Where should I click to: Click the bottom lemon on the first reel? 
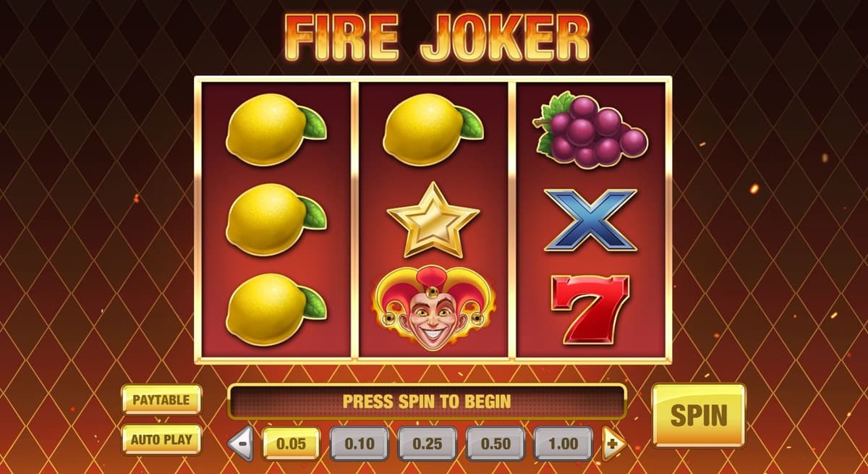pyautogui.click(x=276, y=309)
